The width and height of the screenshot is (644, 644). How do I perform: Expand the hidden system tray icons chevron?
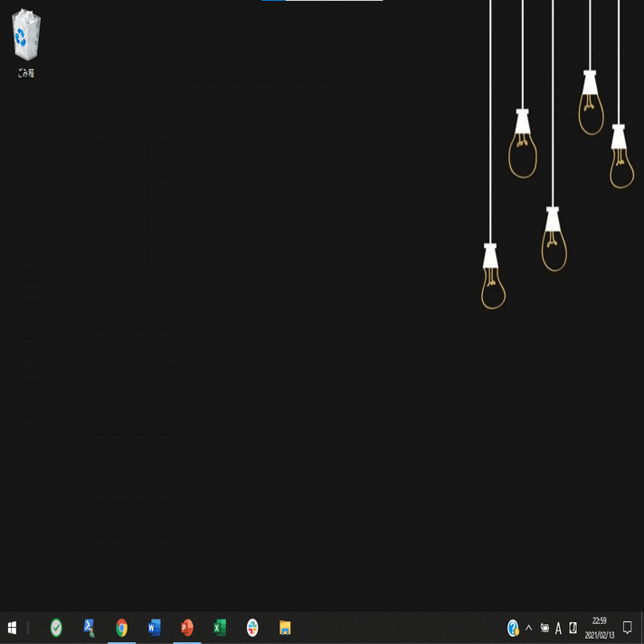coord(528,628)
